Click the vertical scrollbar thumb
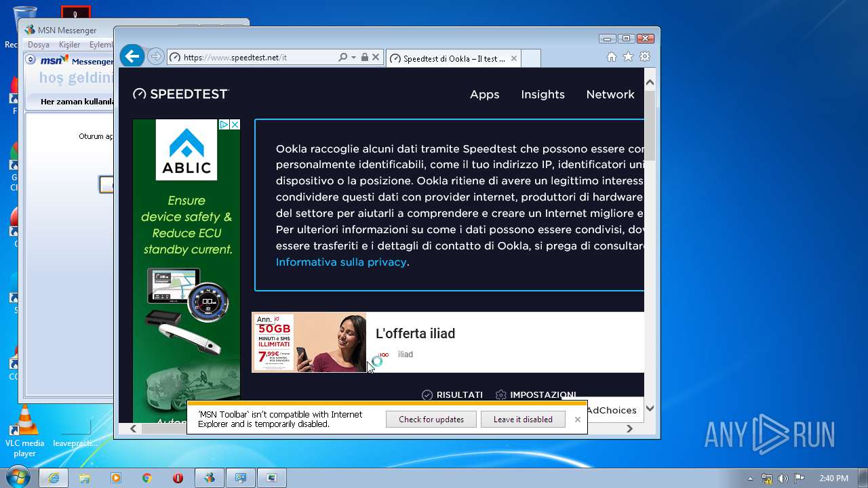This screenshot has height=488, width=868. pyautogui.click(x=650, y=125)
